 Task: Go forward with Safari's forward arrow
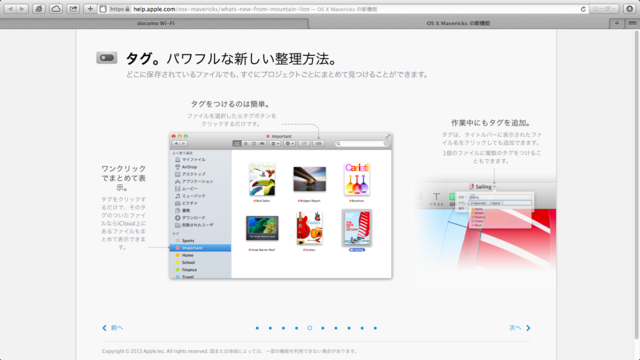[x=22, y=9]
